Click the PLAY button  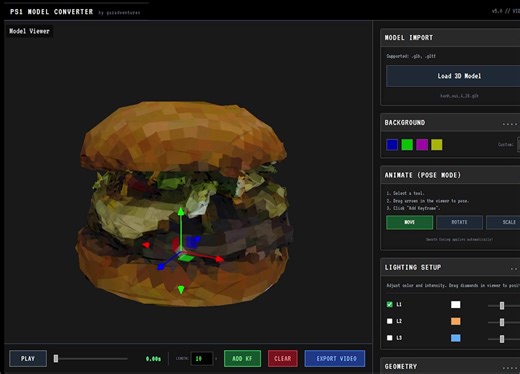coord(28,359)
